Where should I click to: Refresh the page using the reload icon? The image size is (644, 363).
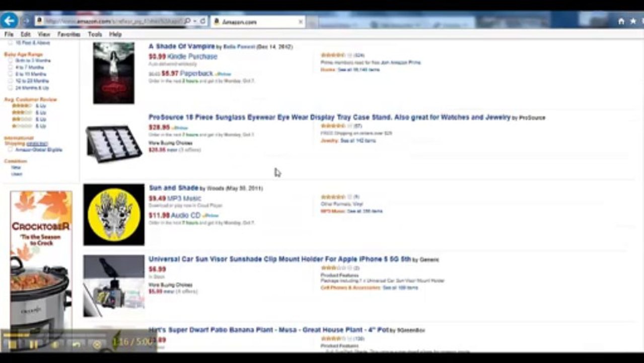pyautogui.click(x=202, y=21)
